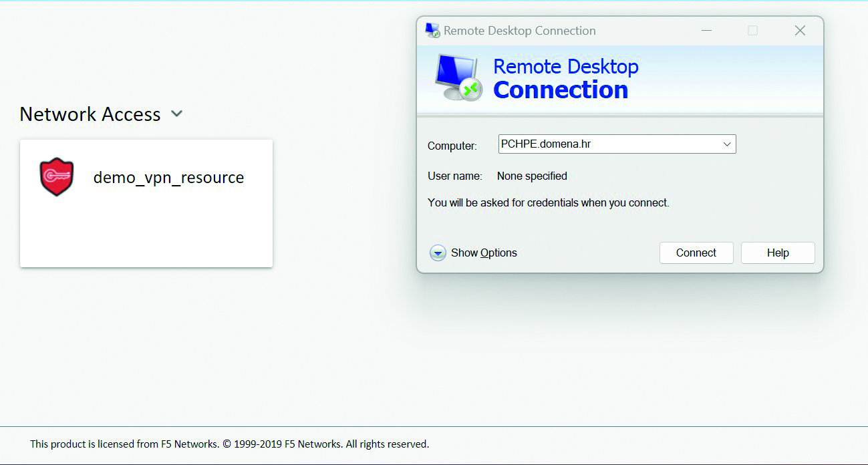Screen dimensions: 868x465
Task: Click 'You will be asked for credentials' text
Action: coord(548,202)
